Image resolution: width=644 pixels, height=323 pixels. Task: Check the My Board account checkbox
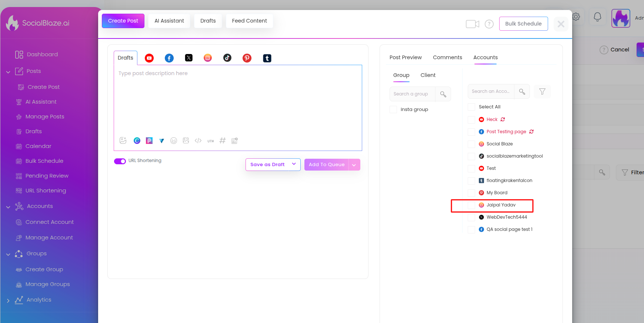(x=471, y=193)
